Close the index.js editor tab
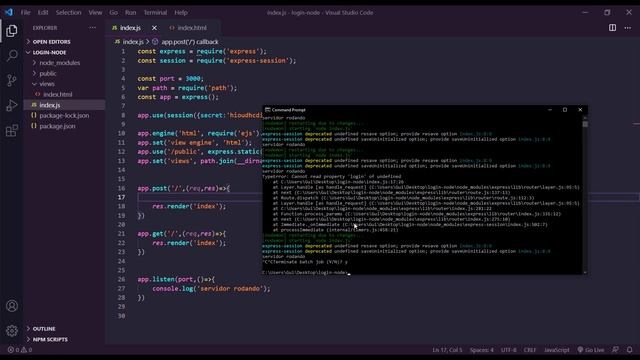 (154, 28)
